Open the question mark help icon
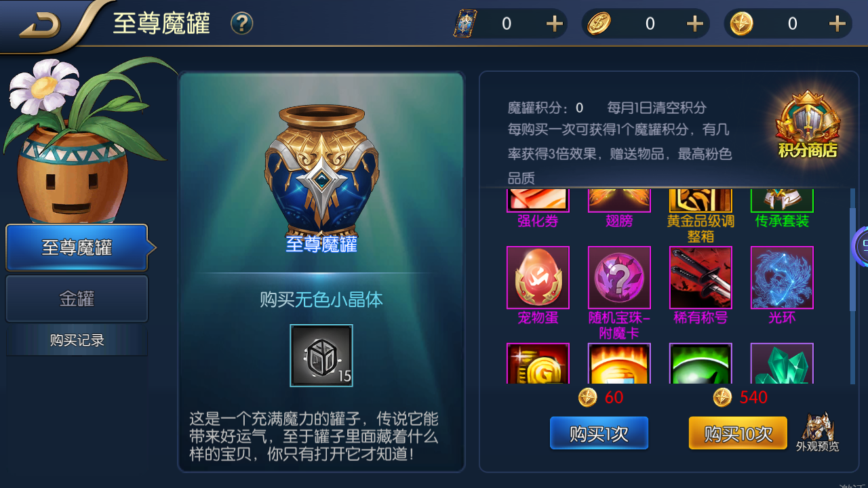The width and height of the screenshot is (868, 488). click(x=241, y=24)
